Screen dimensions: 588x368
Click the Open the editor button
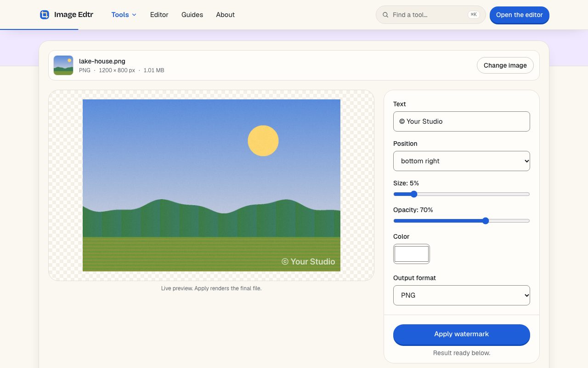coord(520,15)
